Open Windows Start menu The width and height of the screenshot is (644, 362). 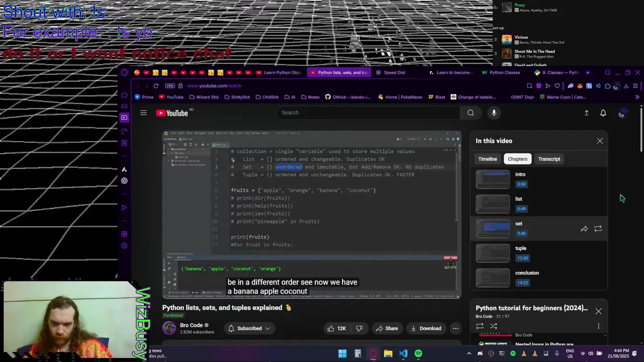point(342,353)
